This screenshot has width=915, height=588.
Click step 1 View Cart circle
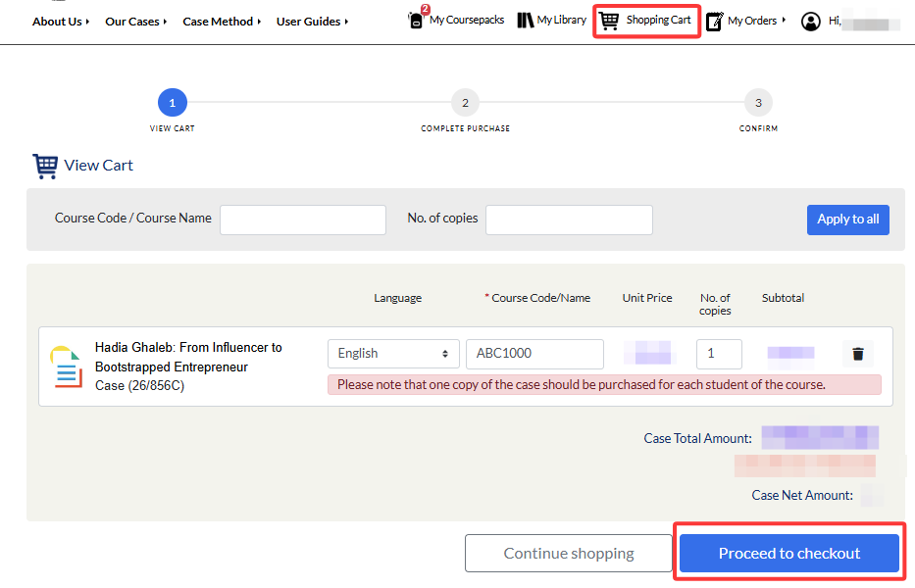click(x=173, y=103)
